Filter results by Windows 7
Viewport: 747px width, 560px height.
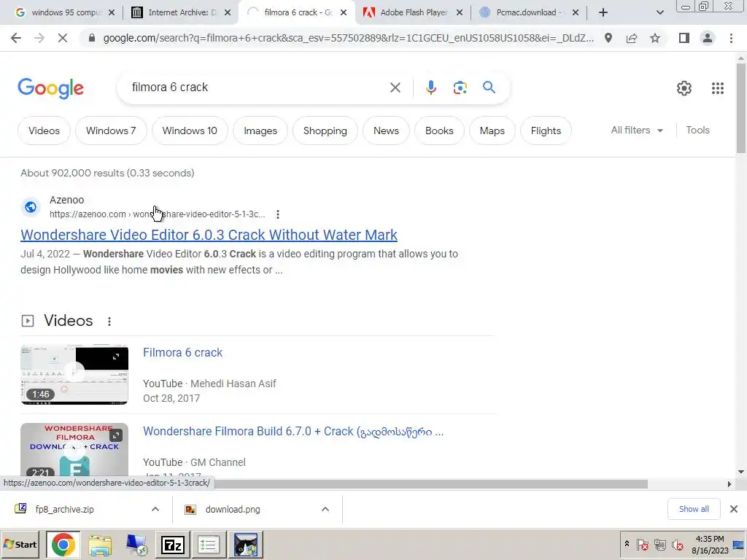(x=111, y=131)
